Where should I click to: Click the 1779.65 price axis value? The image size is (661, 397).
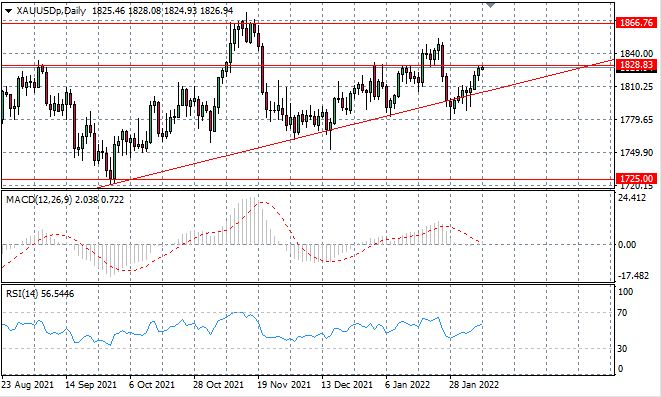(x=637, y=120)
